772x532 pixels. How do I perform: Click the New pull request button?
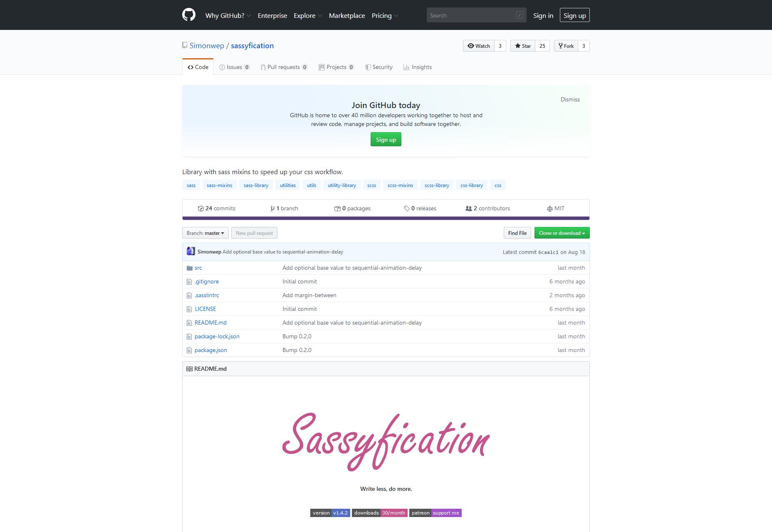click(255, 233)
